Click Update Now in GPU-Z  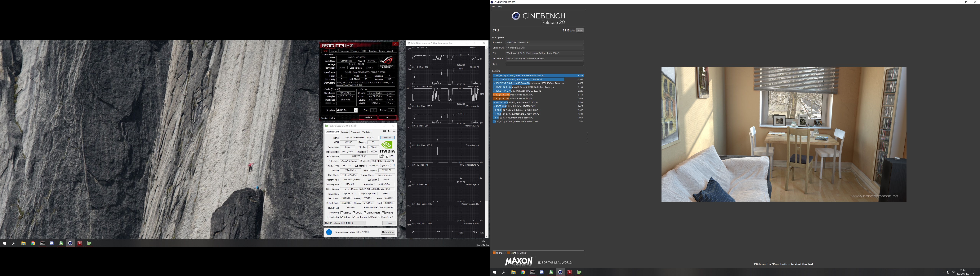click(x=388, y=232)
